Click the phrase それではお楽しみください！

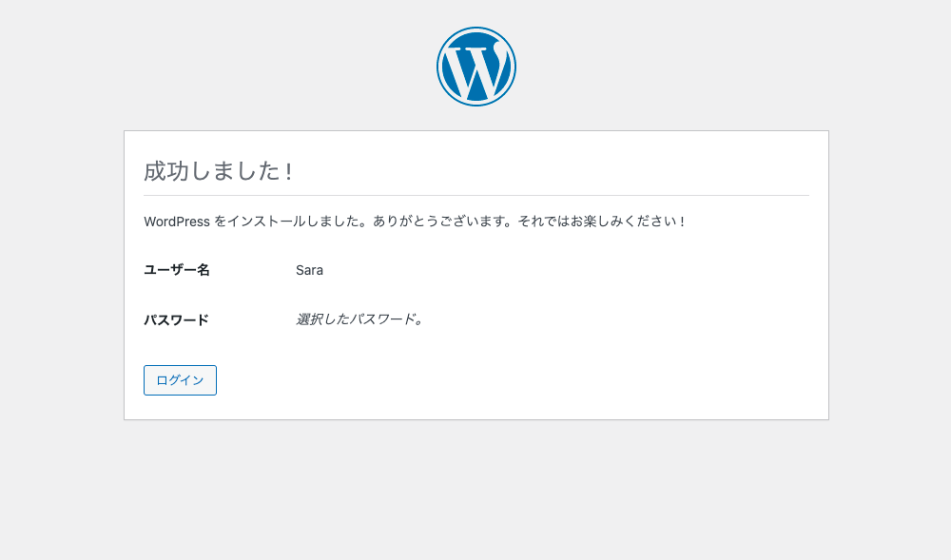point(602,222)
